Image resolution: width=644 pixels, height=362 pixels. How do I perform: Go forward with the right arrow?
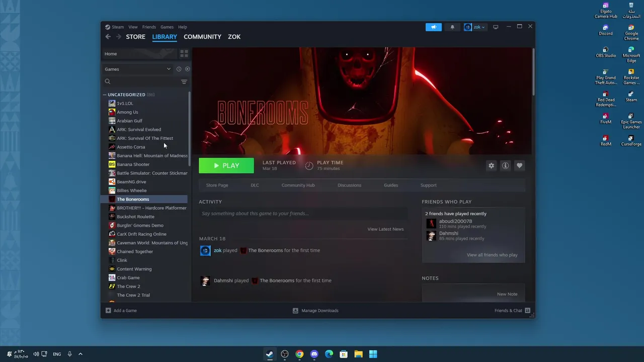pyautogui.click(x=119, y=37)
